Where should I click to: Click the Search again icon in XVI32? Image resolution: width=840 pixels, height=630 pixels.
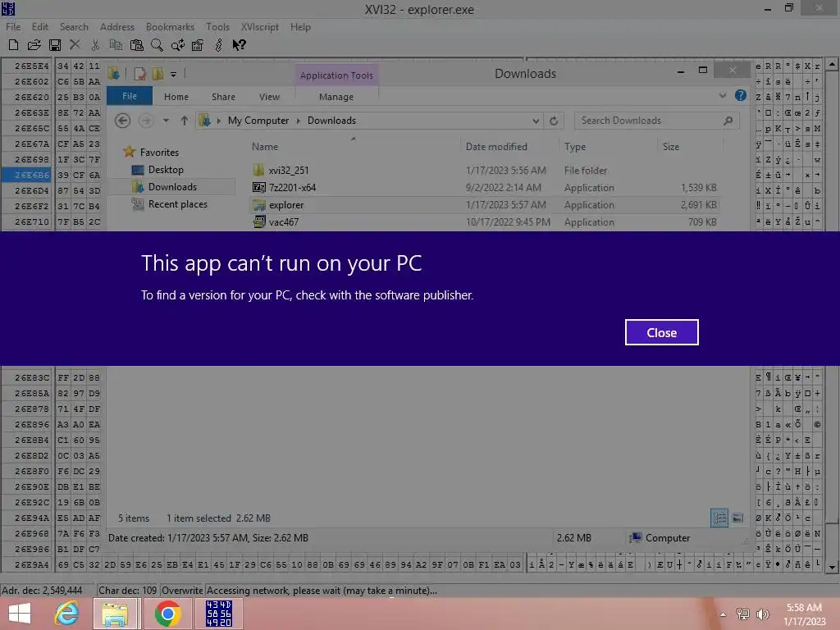178,45
